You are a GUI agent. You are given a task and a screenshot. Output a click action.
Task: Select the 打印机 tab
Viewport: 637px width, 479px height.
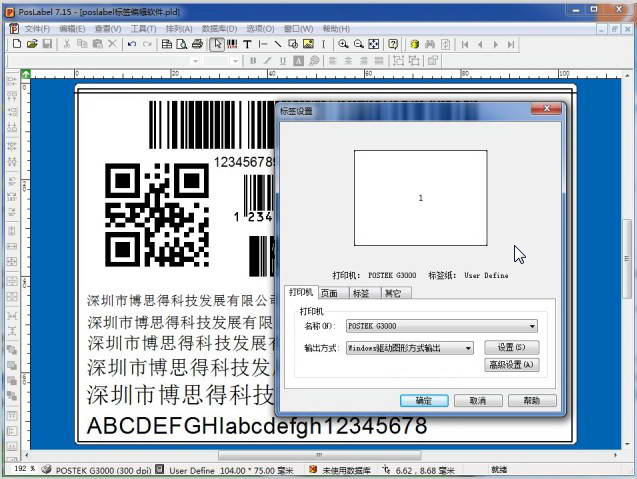coord(301,292)
